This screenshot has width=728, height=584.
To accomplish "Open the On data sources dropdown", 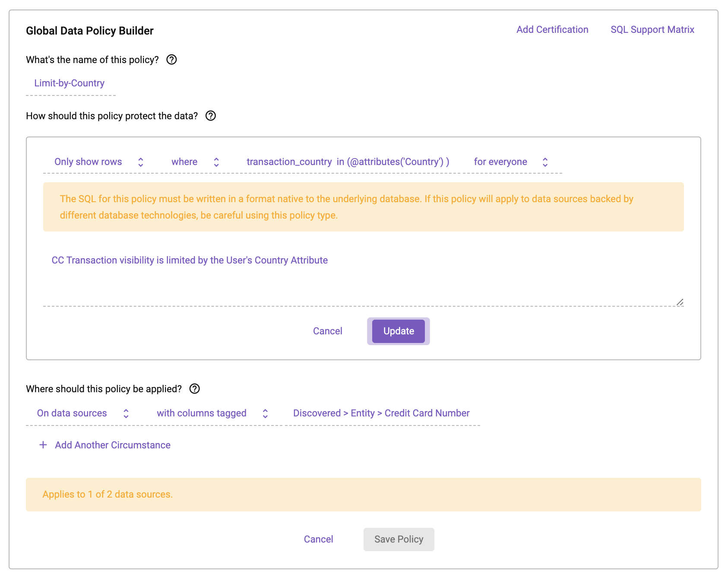I will point(83,413).
